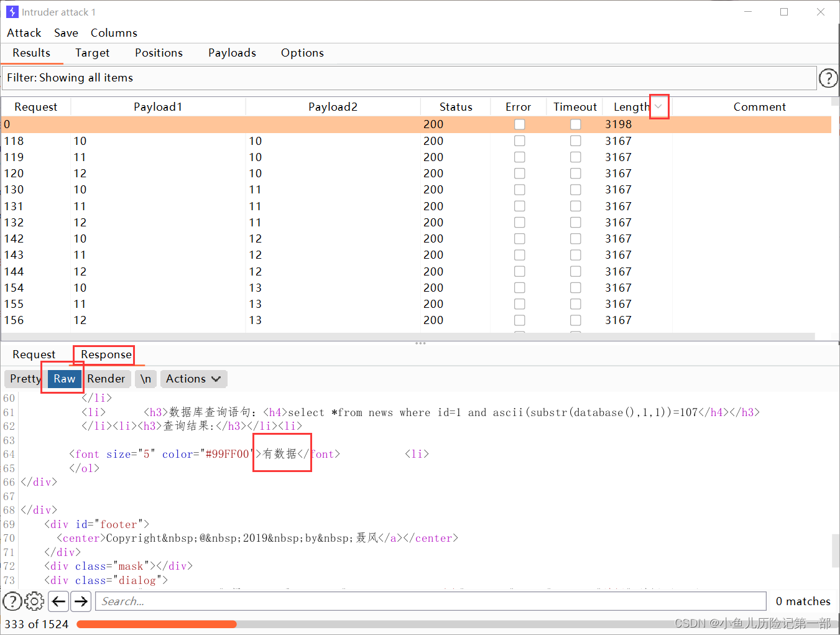Image resolution: width=840 pixels, height=635 pixels.
Task: Select request row 118
Action: (x=416, y=141)
